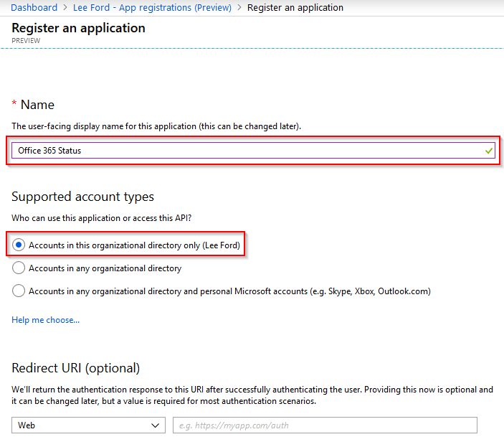Select Accounts in this organizational directory only

(19, 245)
